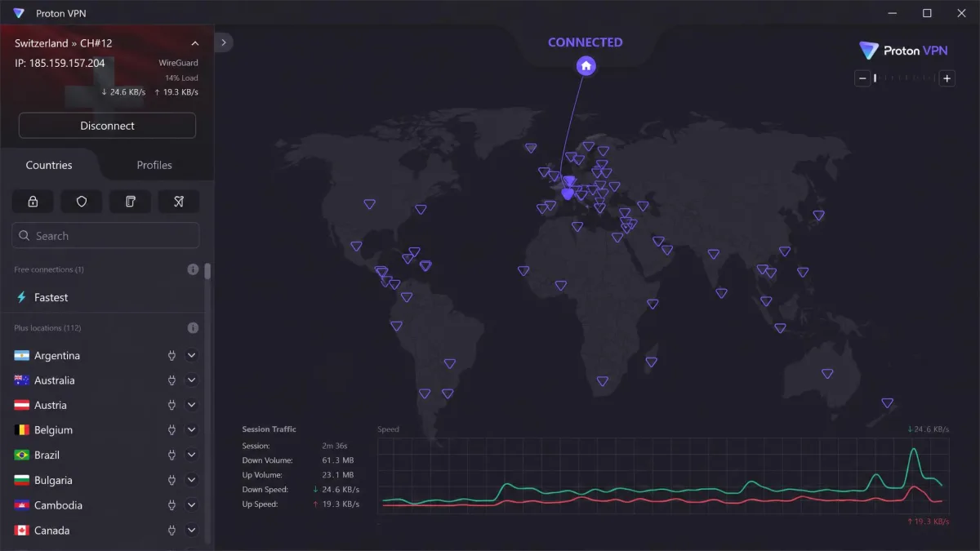The width and height of the screenshot is (980, 551).
Task: Select the Cambodia country row
Action: coord(102,505)
